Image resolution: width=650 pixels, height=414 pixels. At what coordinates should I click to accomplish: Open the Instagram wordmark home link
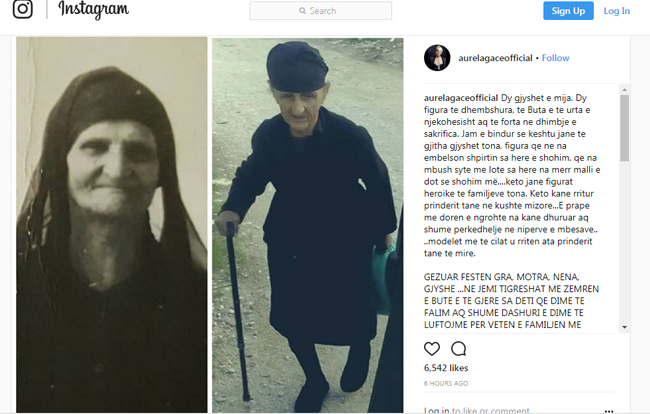pos(93,10)
